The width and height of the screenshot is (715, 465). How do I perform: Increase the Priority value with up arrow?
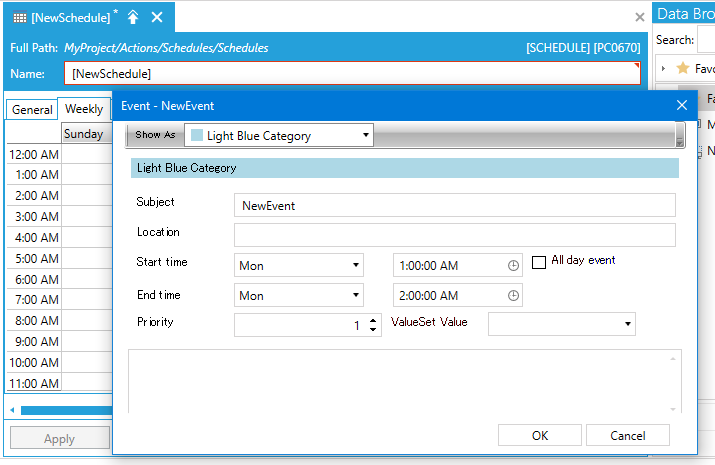373,320
